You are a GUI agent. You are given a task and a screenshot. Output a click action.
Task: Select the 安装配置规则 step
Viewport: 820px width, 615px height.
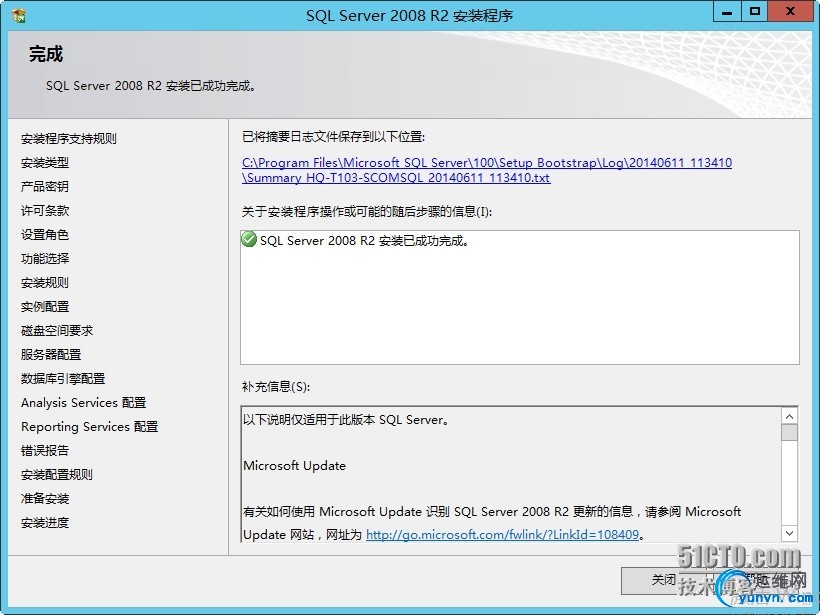57,475
